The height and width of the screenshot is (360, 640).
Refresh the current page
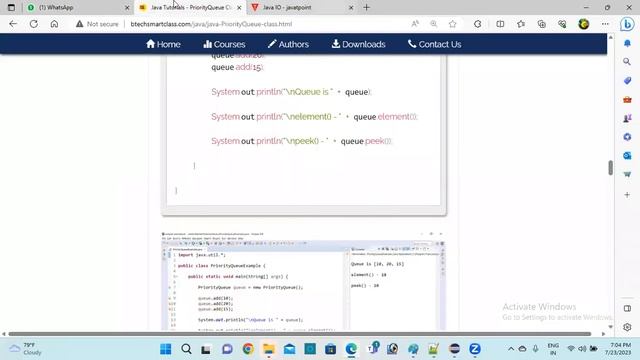coord(34,24)
